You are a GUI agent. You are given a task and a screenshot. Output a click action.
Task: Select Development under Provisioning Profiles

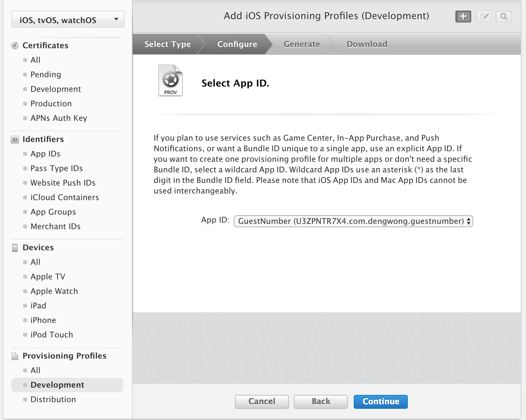click(x=67, y=385)
